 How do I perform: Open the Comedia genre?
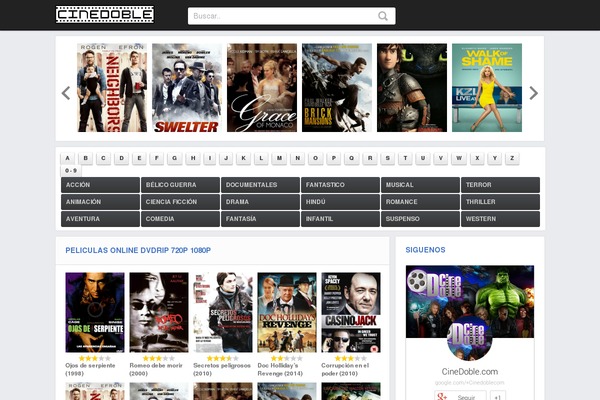(180, 219)
